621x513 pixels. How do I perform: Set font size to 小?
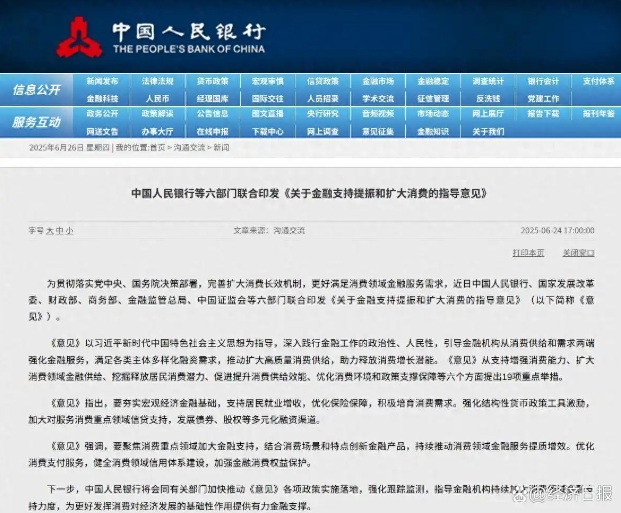[x=69, y=230]
